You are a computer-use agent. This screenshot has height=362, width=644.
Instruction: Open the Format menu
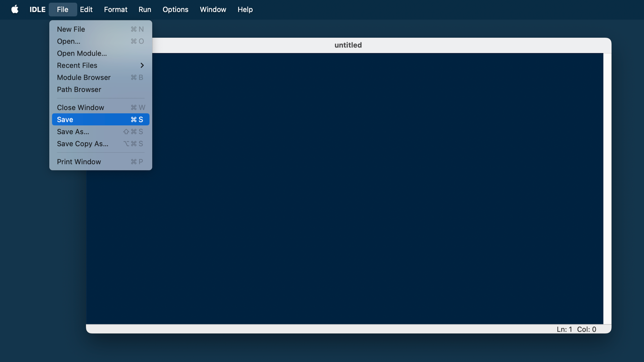pos(115,9)
